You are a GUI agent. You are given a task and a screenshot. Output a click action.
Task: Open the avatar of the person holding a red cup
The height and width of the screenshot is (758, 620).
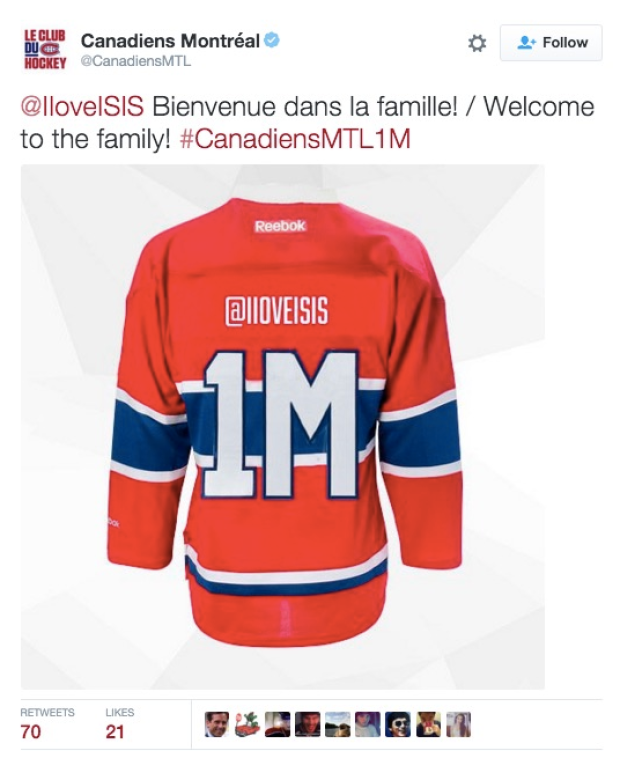click(428, 724)
